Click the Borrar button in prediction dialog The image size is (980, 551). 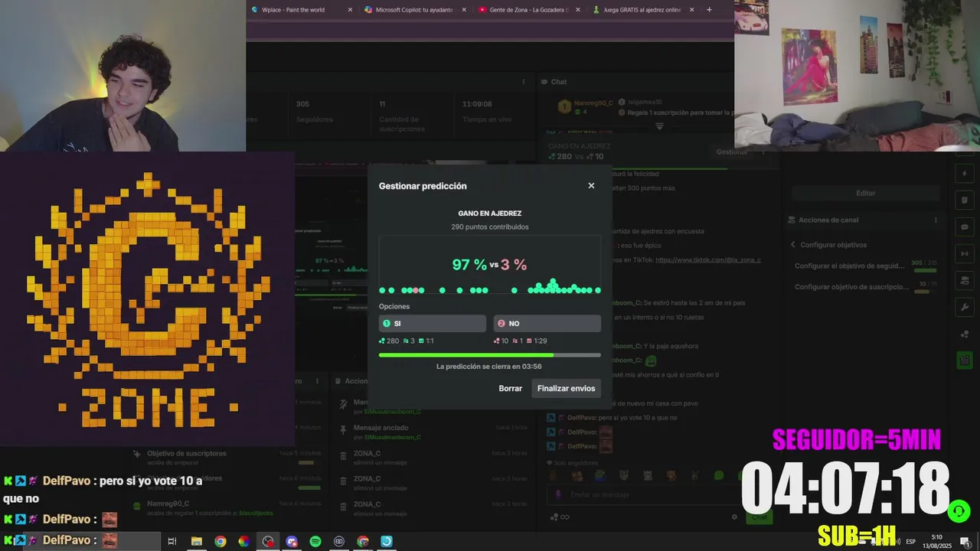[x=510, y=389]
